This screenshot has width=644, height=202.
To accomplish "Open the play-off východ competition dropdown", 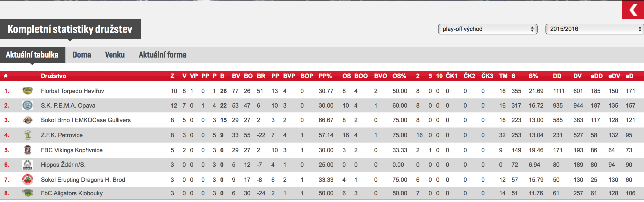I will point(488,29).
